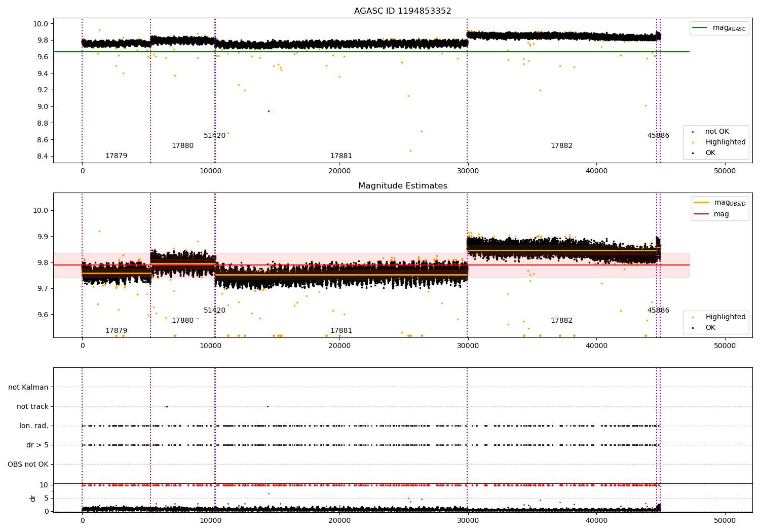Click OK legend entry in the top plot
Viewport: 760px width, 532px height.
click(710, 153)
